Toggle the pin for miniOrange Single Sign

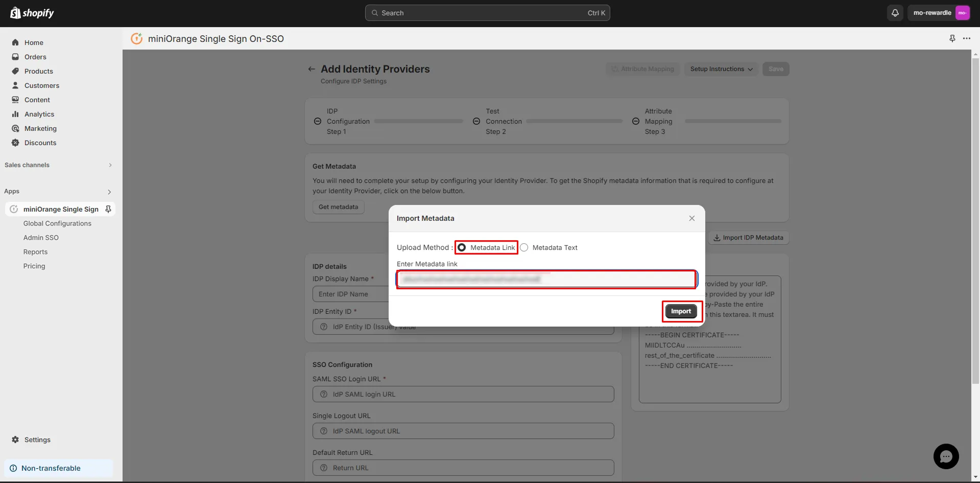coord(108,209)
